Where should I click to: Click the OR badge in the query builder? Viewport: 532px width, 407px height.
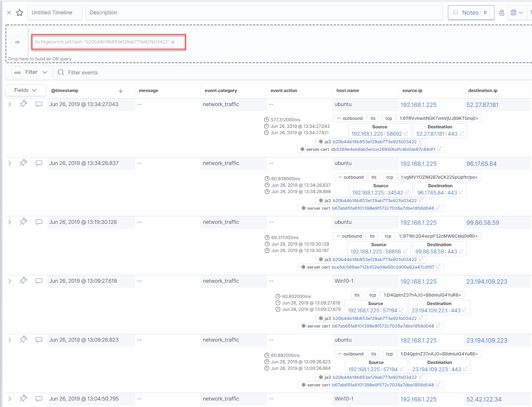[17, 42]
